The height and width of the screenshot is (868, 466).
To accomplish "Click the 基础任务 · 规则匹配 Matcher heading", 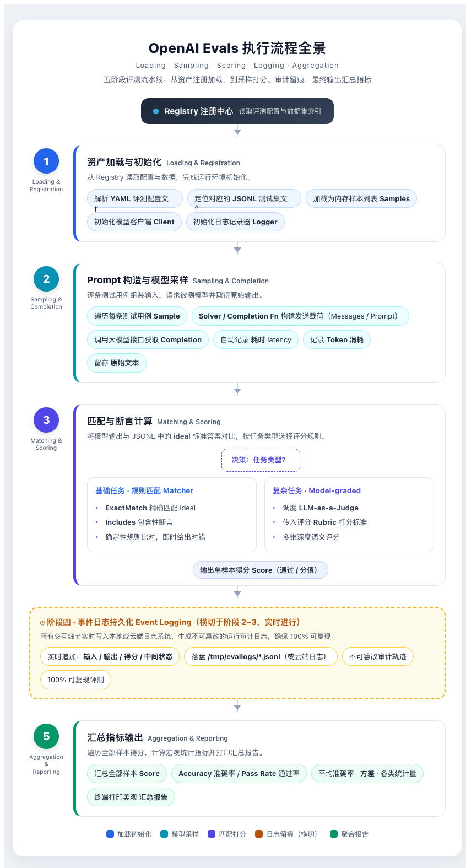I will coord(144,490).
